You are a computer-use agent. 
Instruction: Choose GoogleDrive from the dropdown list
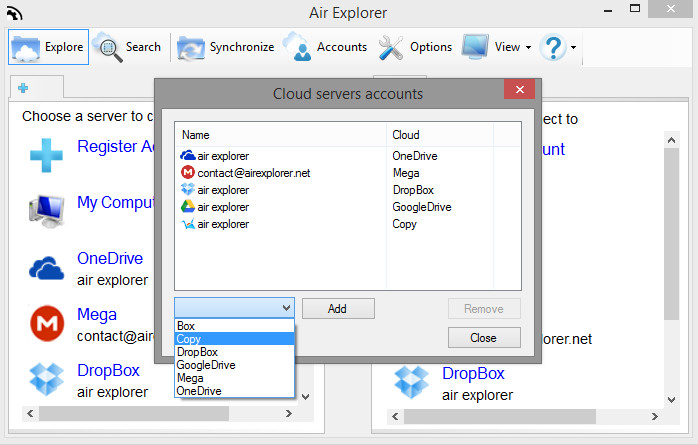click(x=235, y=365)
